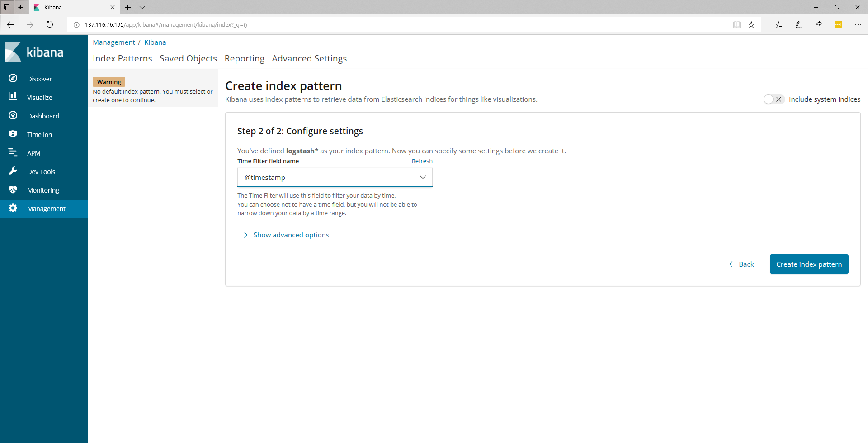The image size is (868, 443).
Task: Switch to the Advanced Settings tab
Action: click(309, 58)
